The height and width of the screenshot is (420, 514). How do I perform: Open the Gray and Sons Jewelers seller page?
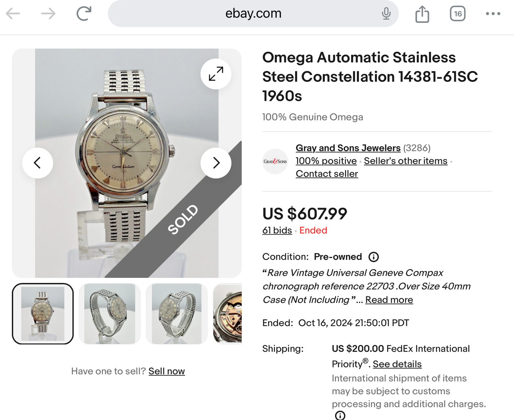pos(348,148)
